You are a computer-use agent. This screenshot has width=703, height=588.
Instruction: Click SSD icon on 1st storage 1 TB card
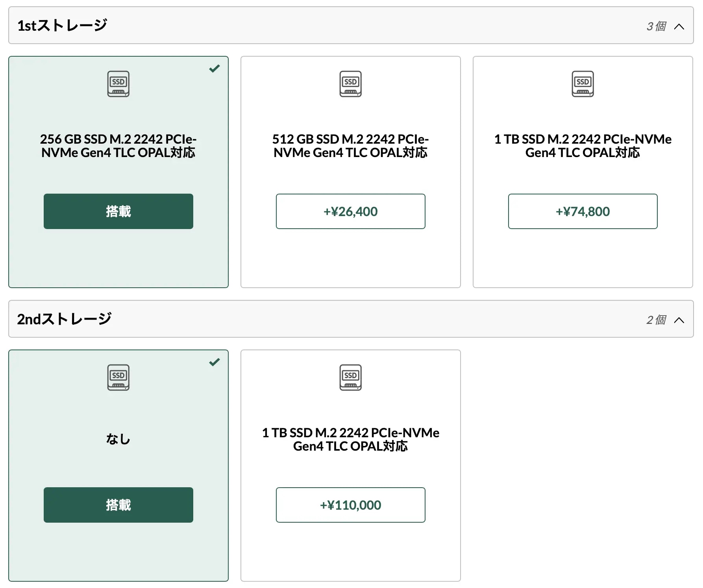(583, 84)
